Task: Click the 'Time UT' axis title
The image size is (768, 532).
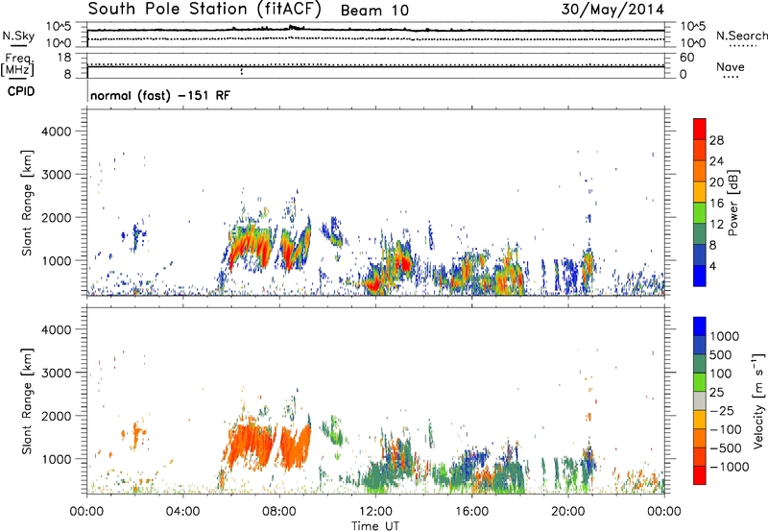Action: (x=375, y=526)
